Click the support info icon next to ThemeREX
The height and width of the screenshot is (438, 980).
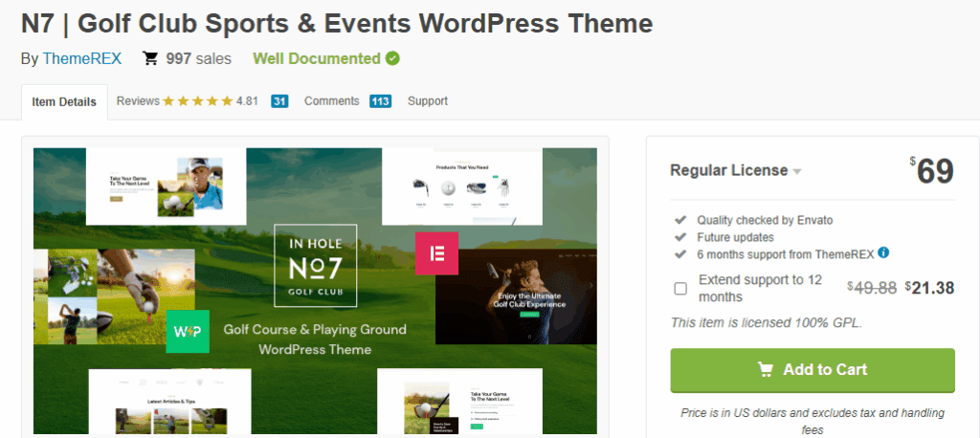pyautogui.click(x=883, y=253)
